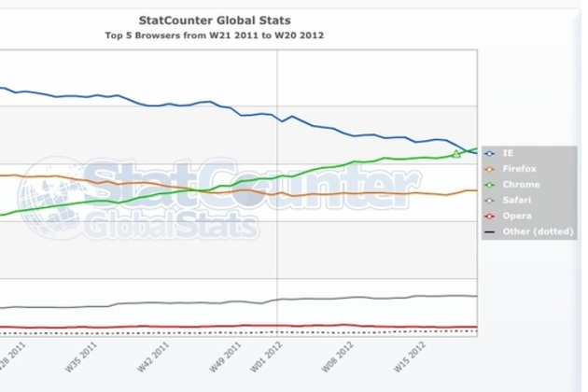The height and width of the screenshot is (392, 588).
Task: Click the green triangle marker on Chrome line
Action: (456, 153)
